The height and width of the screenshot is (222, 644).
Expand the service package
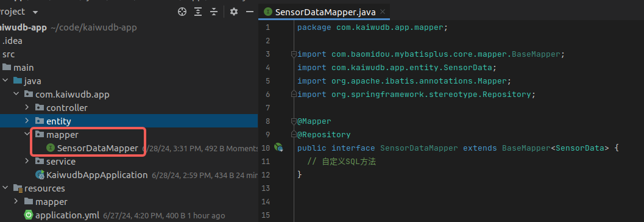tap(27, 162)
